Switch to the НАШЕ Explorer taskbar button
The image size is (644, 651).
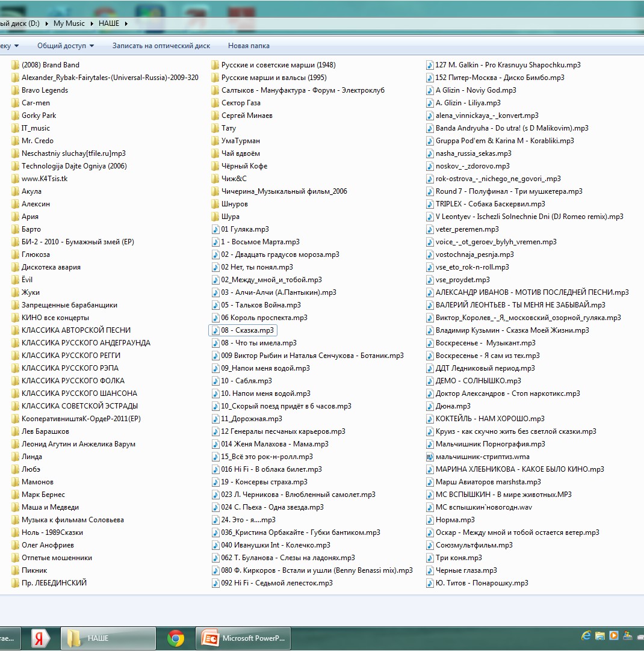pyautogui.click(x=108, y=638)
